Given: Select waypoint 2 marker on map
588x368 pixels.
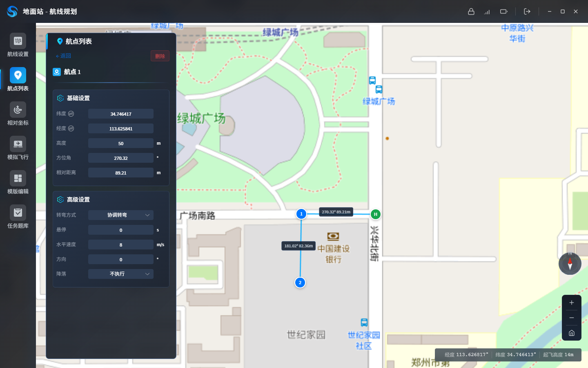Looking at the screenshot, I should (300, 283).
